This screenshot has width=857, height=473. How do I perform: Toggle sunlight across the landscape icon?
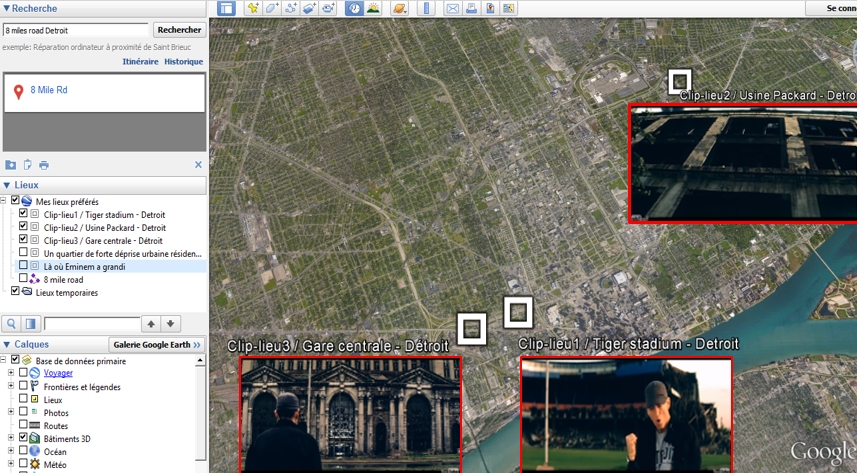pos(373,8)
